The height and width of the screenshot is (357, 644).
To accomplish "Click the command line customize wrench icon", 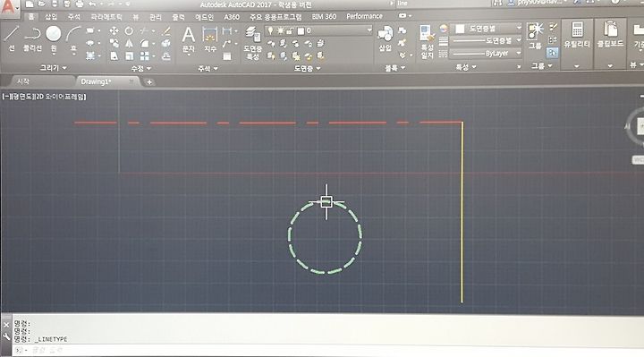I will pos(6,336).
